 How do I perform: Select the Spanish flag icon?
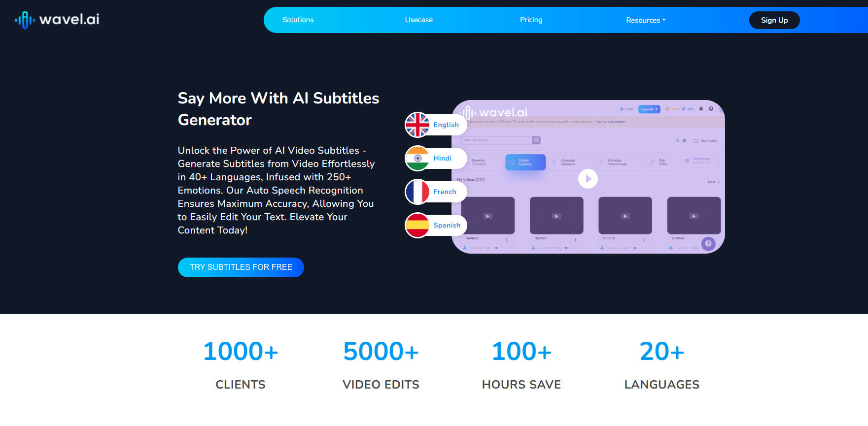pyautogui.click(x=417, y=225)
